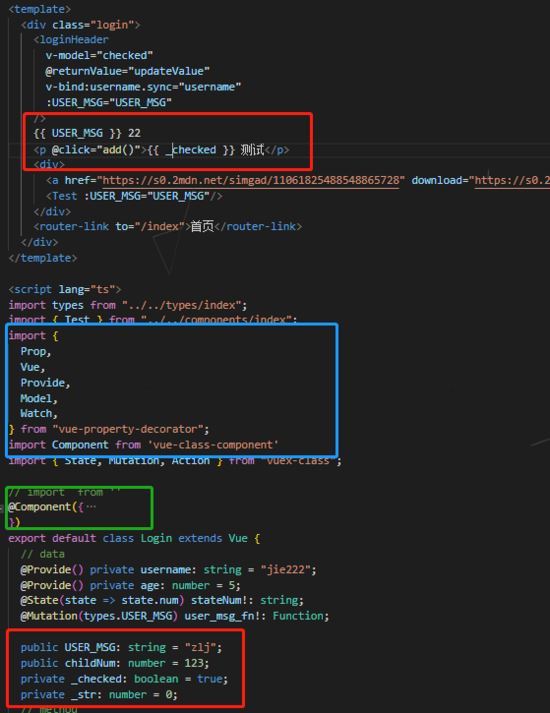Click _checked in the template paragraph
550x713 pixels.
pos(191,150)
